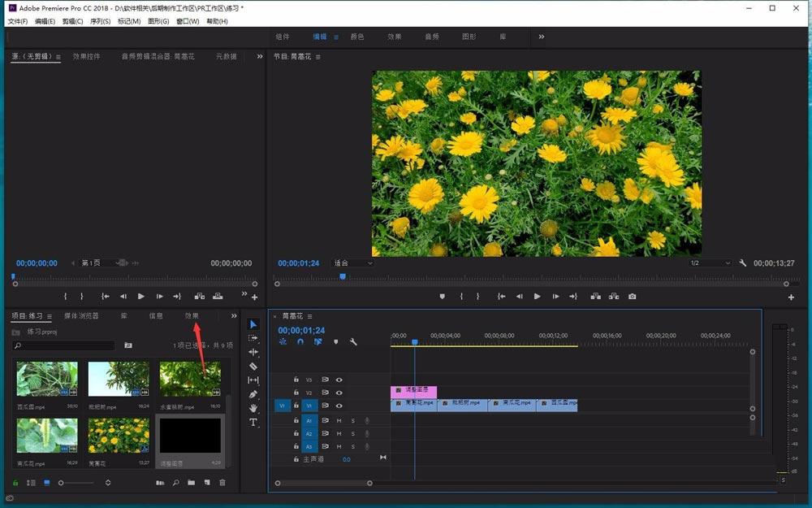Toggle lock on track V3

(x=296, y=380)
